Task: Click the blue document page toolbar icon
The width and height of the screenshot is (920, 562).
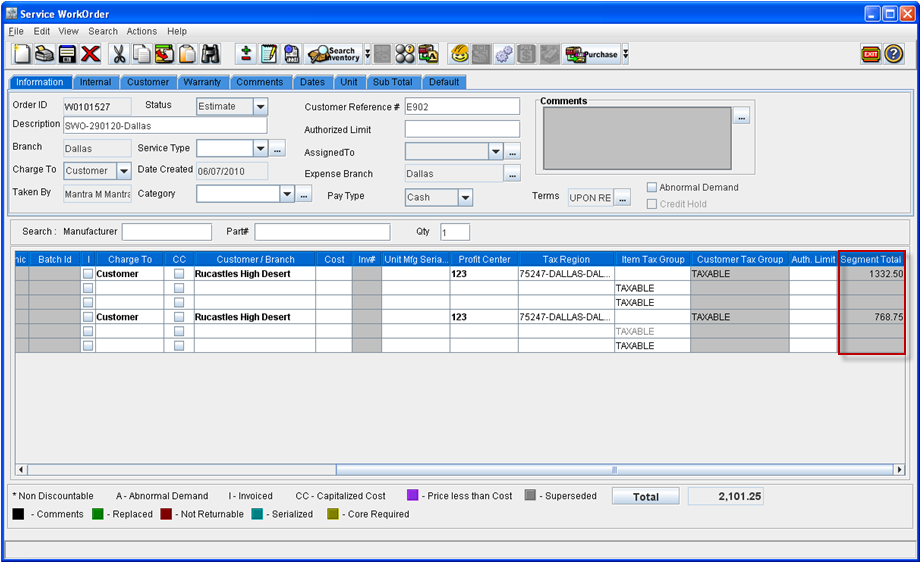Action: (x=292, y=54)
